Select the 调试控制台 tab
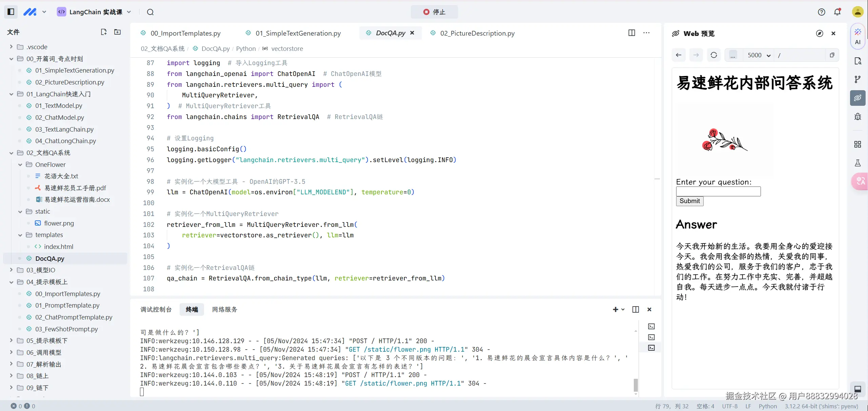868x411 pixels. tap(156, 309)
